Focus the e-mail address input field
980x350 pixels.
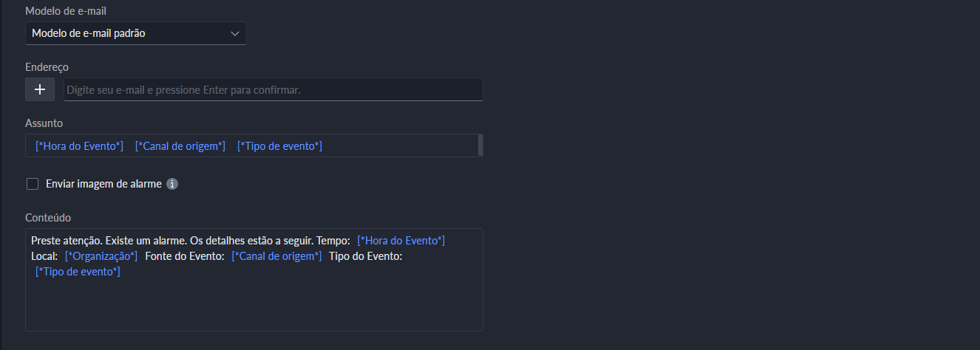[273, 89]
